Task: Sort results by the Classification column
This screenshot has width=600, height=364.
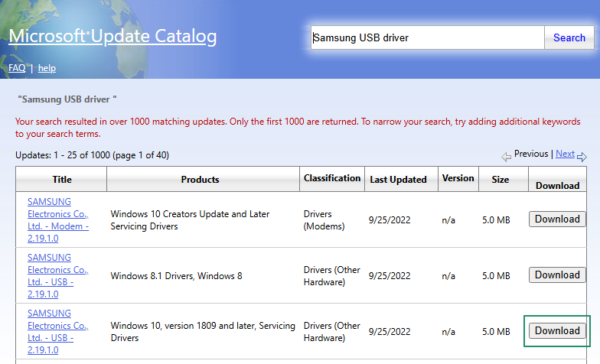Action: point(332,178)
